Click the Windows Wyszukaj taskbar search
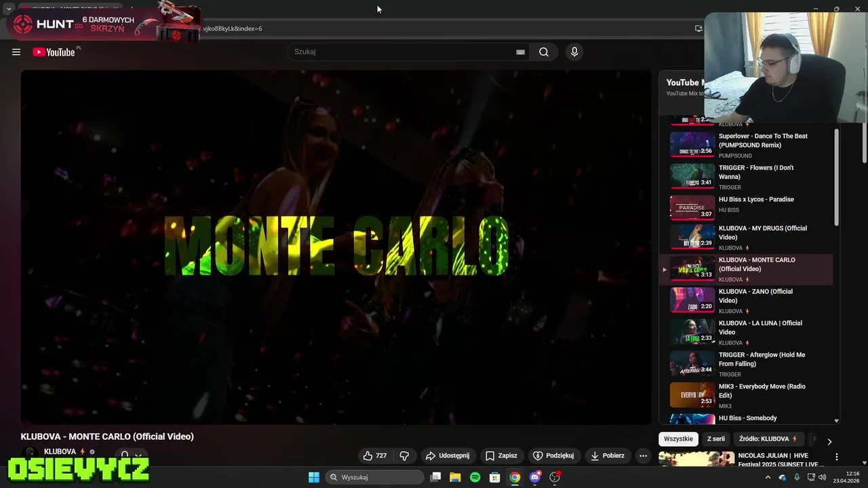The image size is (868, 488). (x=374, y=477)
